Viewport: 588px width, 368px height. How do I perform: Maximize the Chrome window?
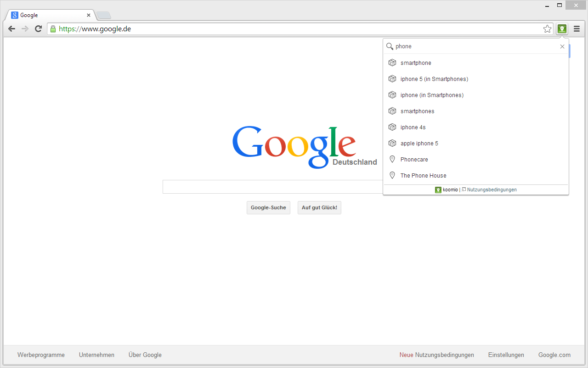(x=559, y=6)
